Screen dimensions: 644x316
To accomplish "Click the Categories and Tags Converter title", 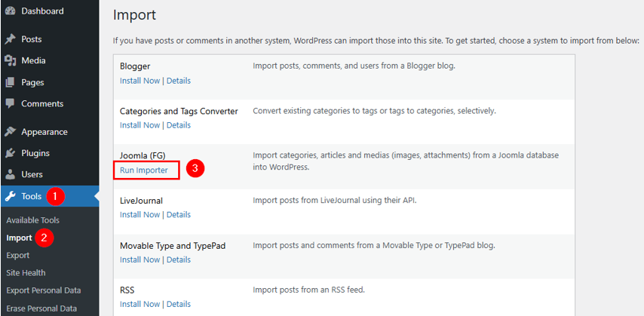I will [179, 111].
